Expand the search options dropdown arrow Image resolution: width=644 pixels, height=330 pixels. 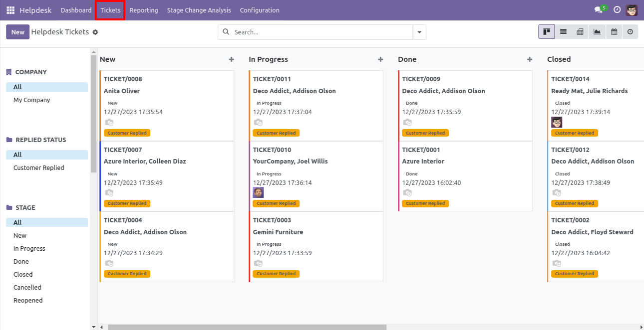419,32
